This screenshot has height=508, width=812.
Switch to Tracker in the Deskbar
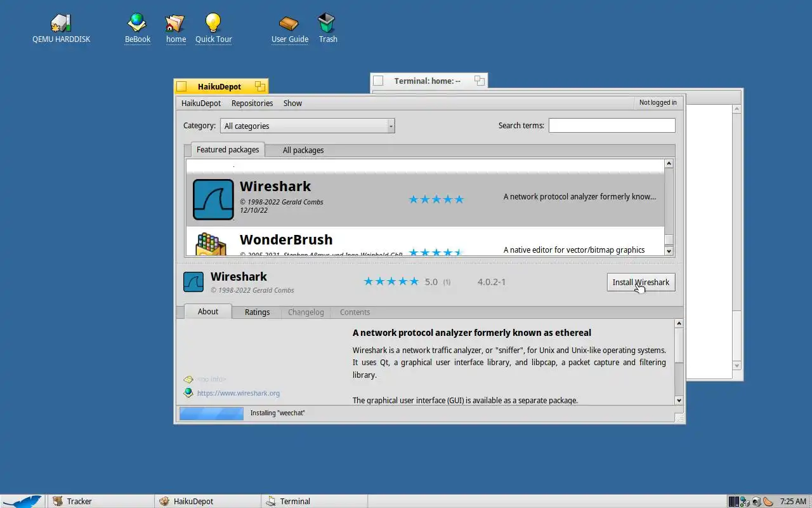click(100, 501)
